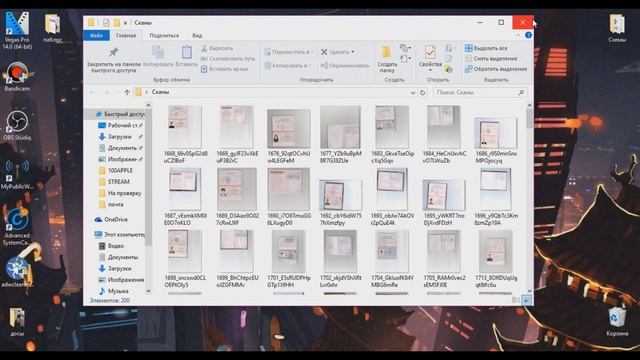
Task: Open Переместить в dropdown
Action: click(289, 52)
